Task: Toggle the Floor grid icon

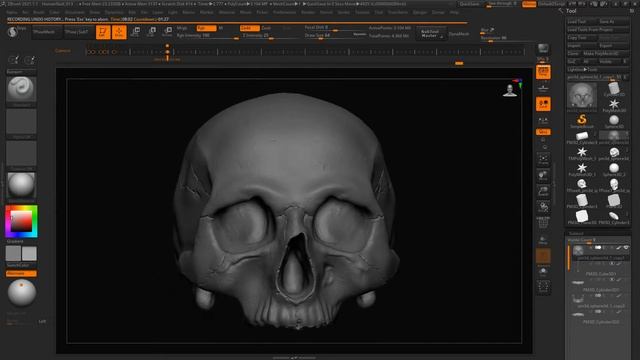Action: click(543, 88)
